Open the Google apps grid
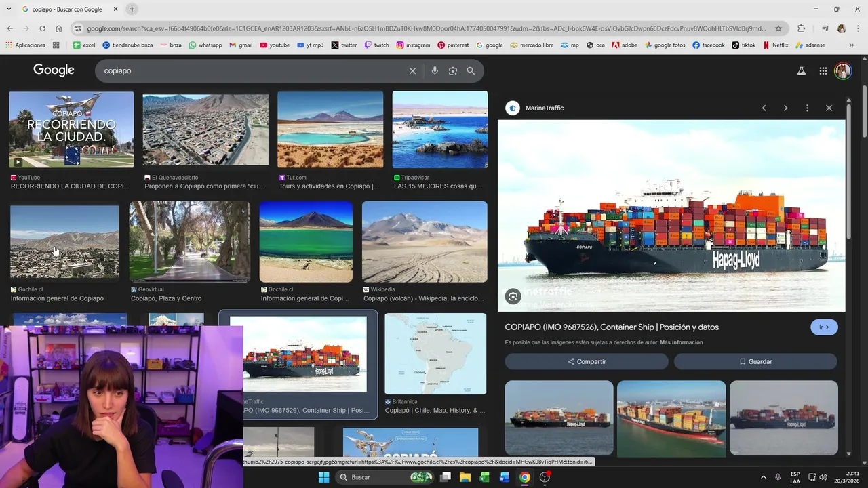Viewport: 868px width, 488px height. (x=823, y=70)
